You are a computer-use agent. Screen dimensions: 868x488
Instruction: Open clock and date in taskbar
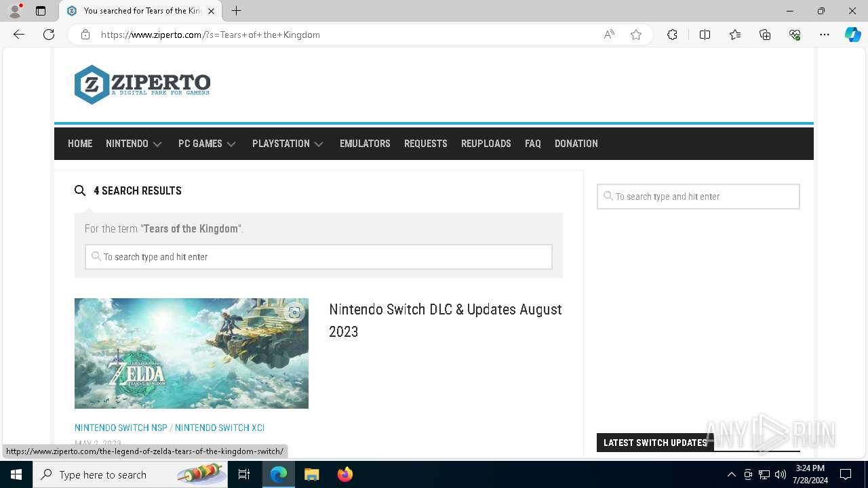tap(810, 474)
